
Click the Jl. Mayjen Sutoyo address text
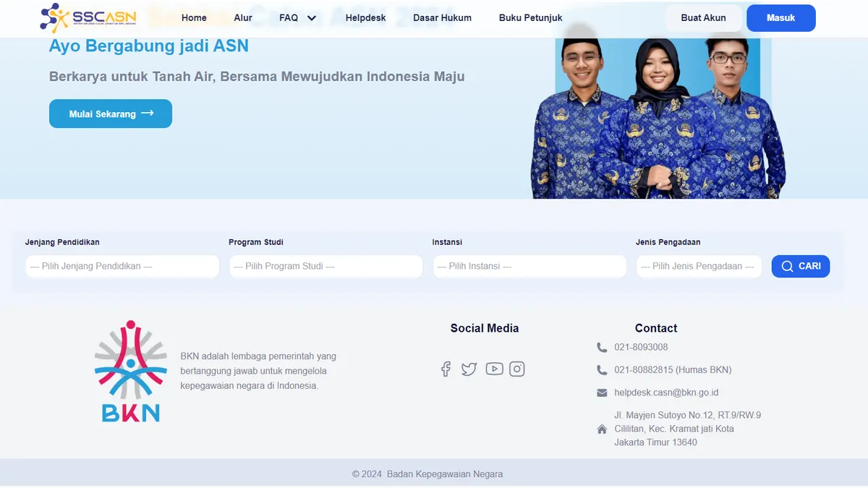[x=687, y=429]
